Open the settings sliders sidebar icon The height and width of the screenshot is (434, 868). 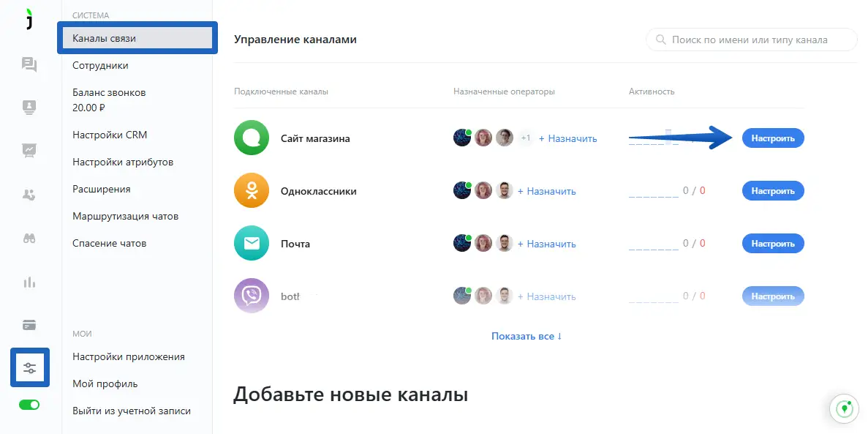(30, 367)
